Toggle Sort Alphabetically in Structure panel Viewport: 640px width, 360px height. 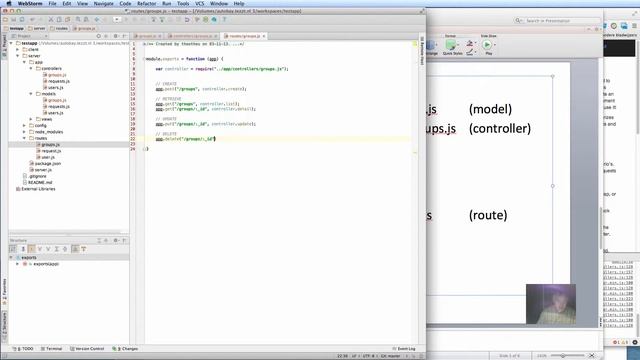point(23,249)
